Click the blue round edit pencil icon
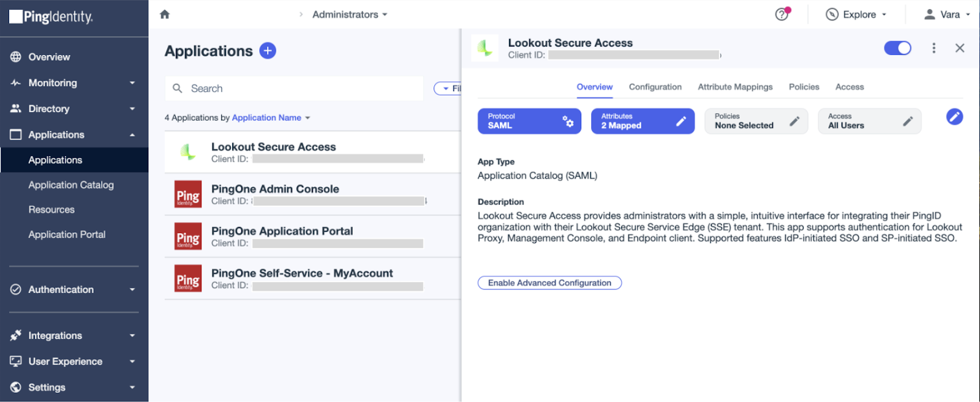980x402 pixels. 954,116
